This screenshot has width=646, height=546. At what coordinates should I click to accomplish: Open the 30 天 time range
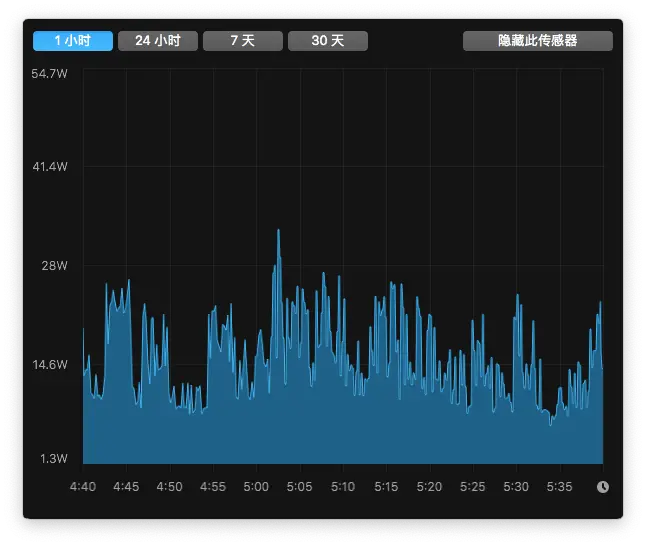pos(327,41)
